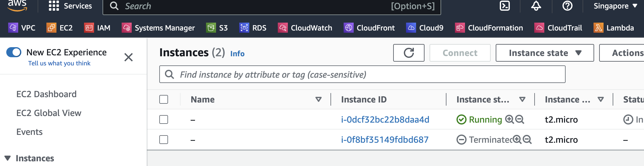
Task: Open Singapore region dropdown
Action: (615, 6)
